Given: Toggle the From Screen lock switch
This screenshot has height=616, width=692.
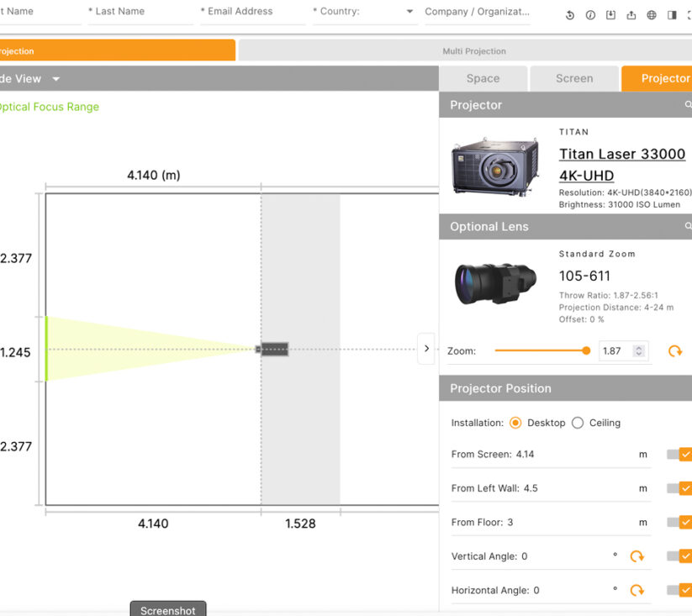Looking at the screenshot, I should (x=679, y=455).
